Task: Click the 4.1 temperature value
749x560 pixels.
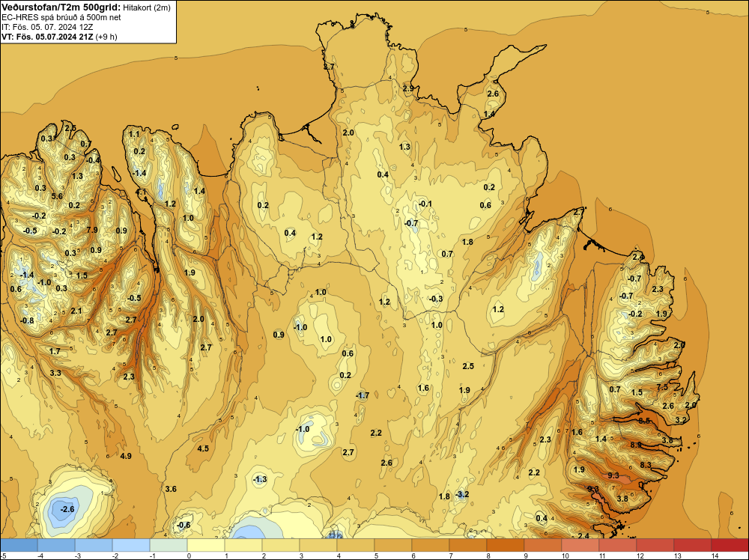Action: (142, 192)
